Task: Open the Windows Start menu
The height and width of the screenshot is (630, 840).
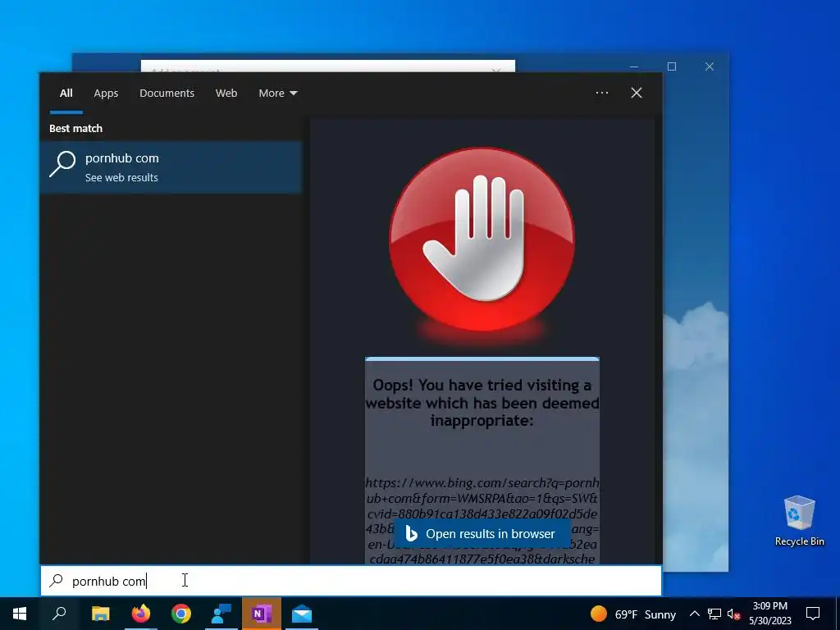Action: 20,614
